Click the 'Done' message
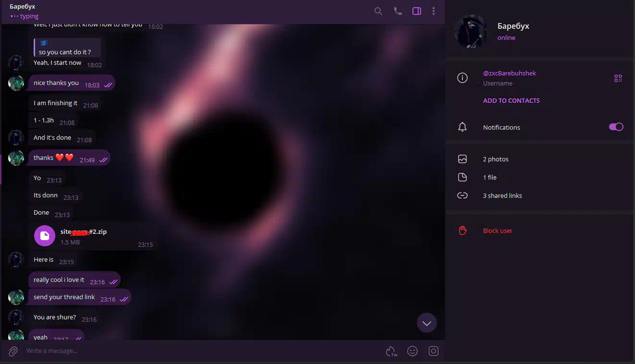Viewport: 635px width, 364px height. [50, 213]
